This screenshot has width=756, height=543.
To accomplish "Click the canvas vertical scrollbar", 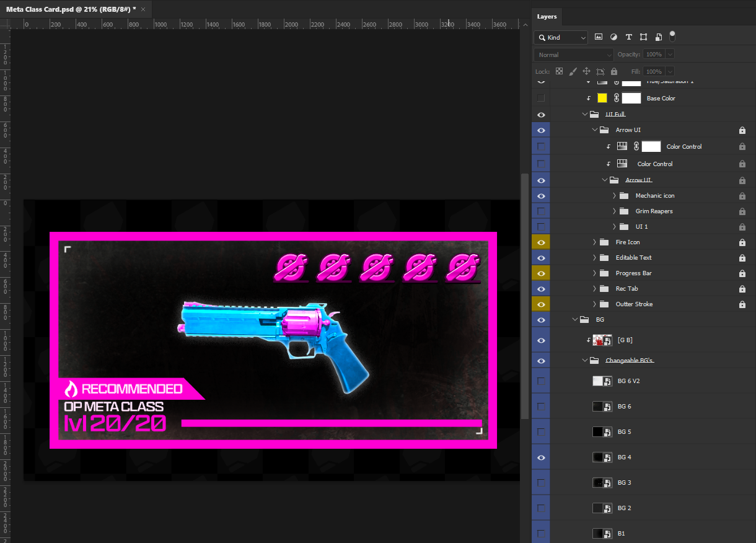I will pyautogui.click(x=526, y=296).
